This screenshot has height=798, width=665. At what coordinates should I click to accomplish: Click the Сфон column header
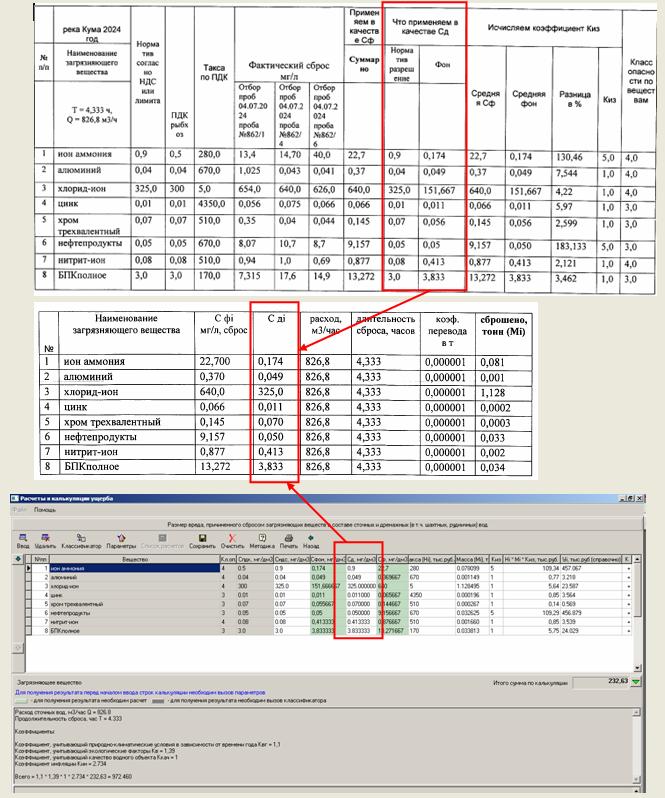pyautogui.click(x=325, y=559)
